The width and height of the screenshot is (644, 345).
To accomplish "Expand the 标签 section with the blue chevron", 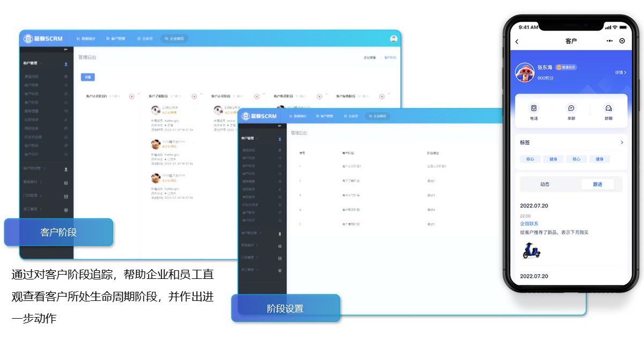I will click(621, 142).
